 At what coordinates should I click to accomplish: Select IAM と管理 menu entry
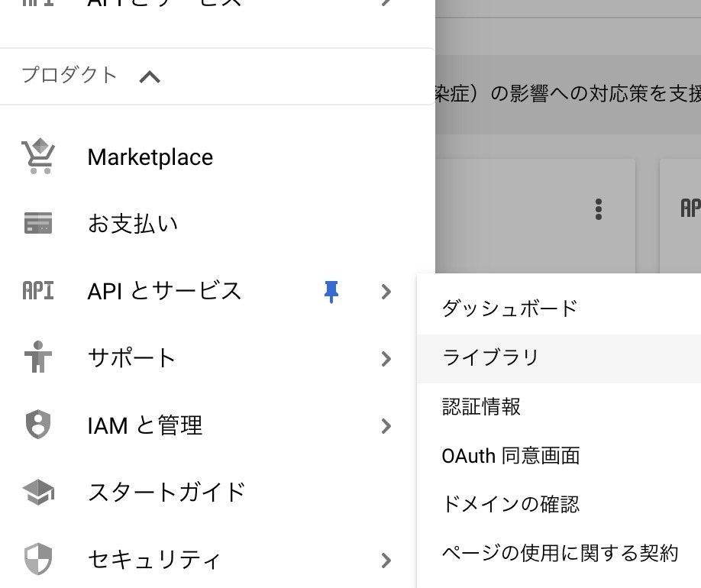(145, 425)
